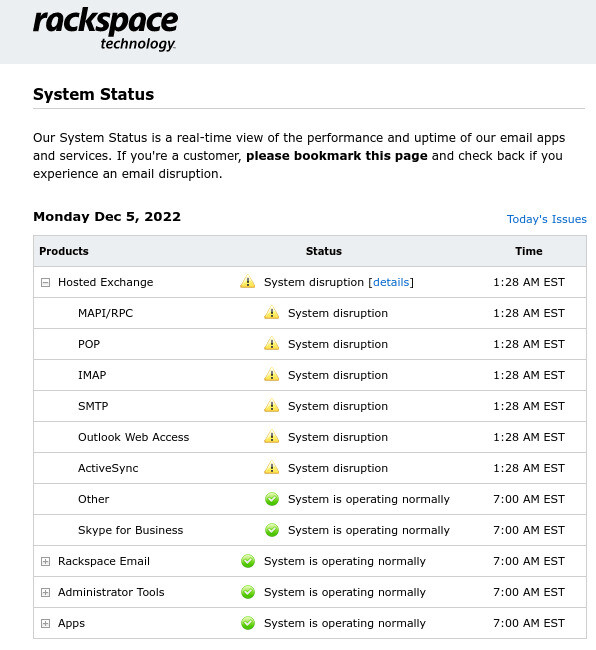Image resolution: width=596 pixels, height=650 pixels.
Task: Click the System Status page heading
Action: (x=93, y=94)
